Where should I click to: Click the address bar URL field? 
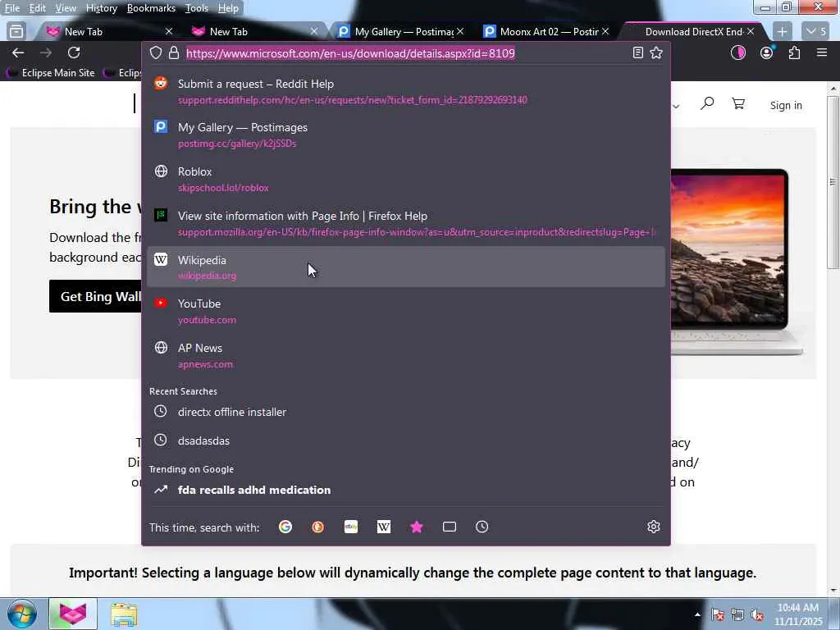click(406, 53)
